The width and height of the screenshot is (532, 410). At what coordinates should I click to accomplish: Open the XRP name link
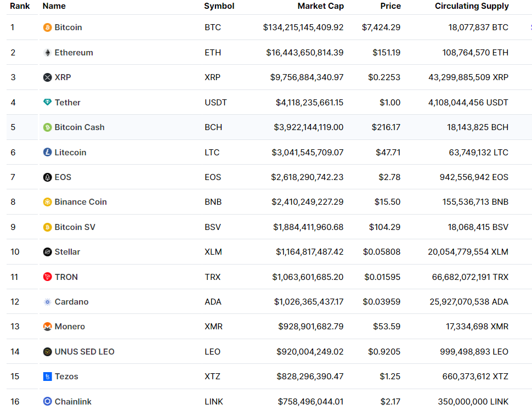63,77
